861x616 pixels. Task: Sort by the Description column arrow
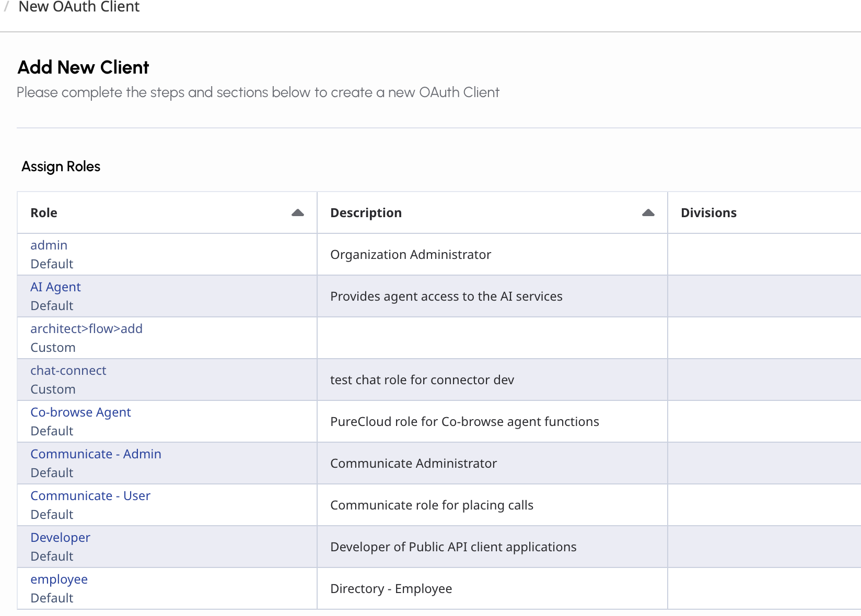coord(648,212)
